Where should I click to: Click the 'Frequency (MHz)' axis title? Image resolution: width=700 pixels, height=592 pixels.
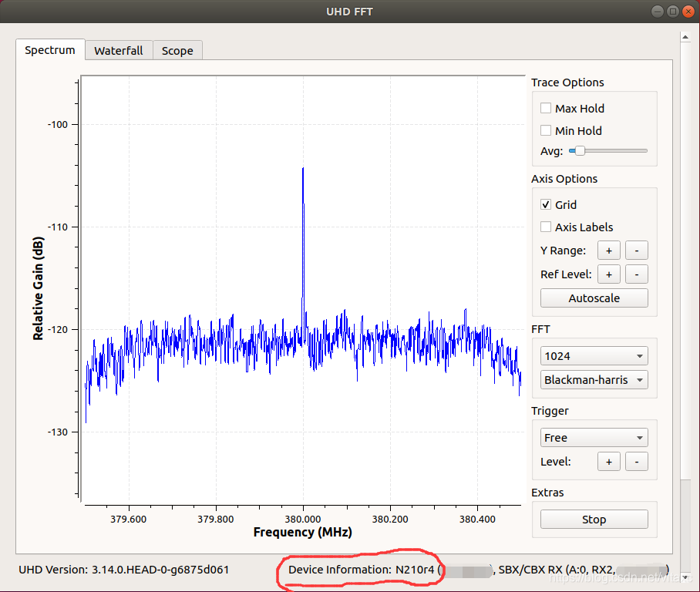[x=303, y=532]
